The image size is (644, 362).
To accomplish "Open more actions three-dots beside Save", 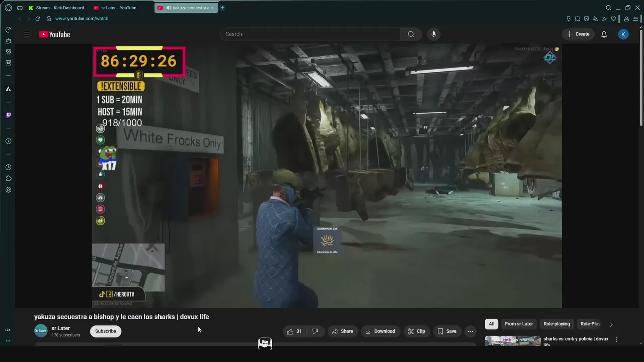I will click(x=470, y=331).
